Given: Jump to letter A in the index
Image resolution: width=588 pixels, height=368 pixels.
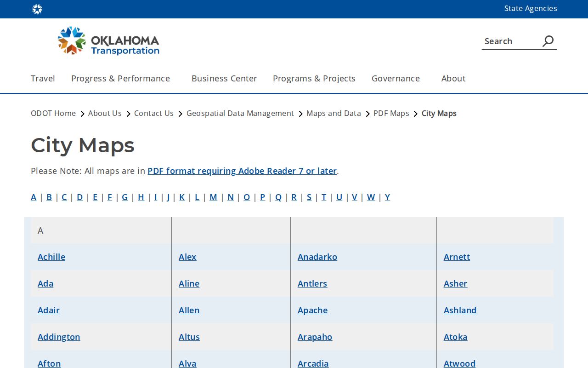Looking at the screenshot, I should 34,197.
